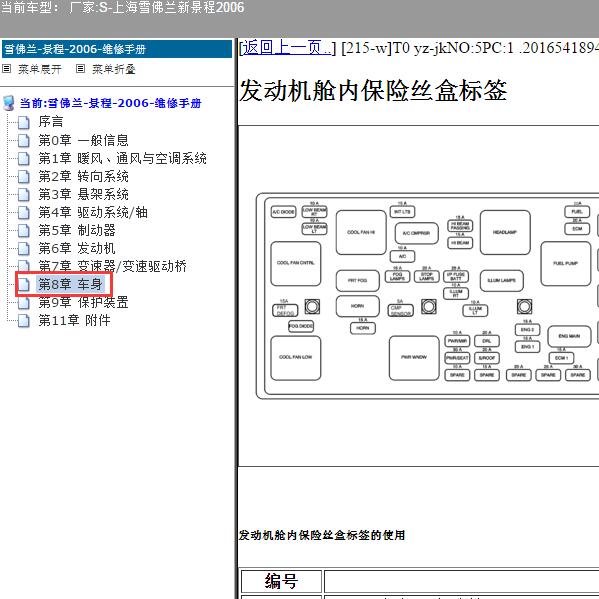Click COOL FAN LOW relay in diagram
The width and height of the screenshot is (599, 599).
tap(296, 358)
